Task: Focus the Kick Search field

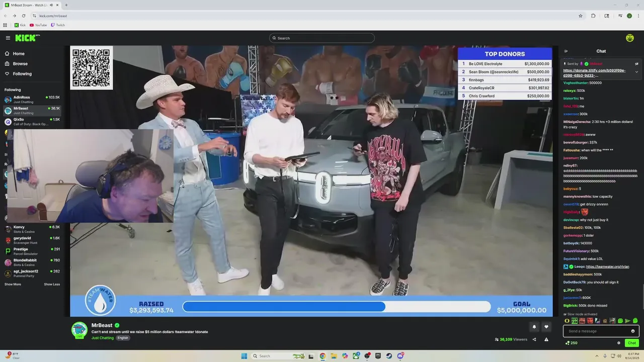Action: pyautogui.click(x=322, y=38)
